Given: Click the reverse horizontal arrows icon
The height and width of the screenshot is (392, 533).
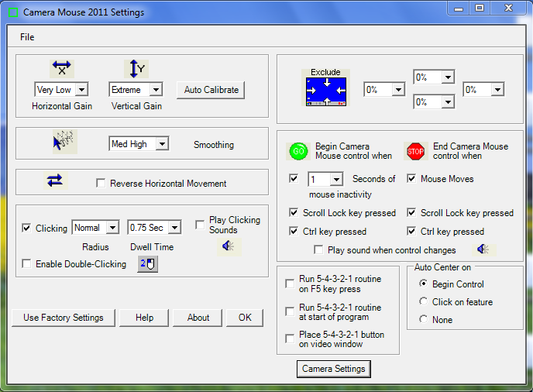Looking at the screenshot, I should click(x=56, y=181).
